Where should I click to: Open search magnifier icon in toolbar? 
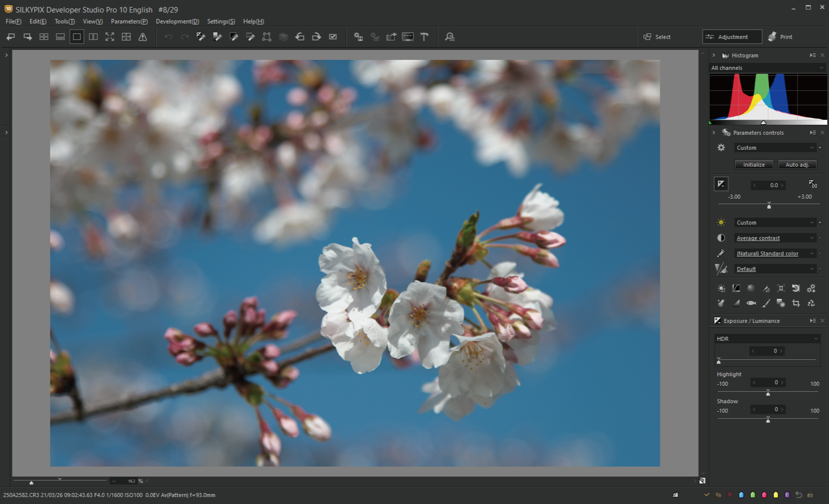(450, 37)
